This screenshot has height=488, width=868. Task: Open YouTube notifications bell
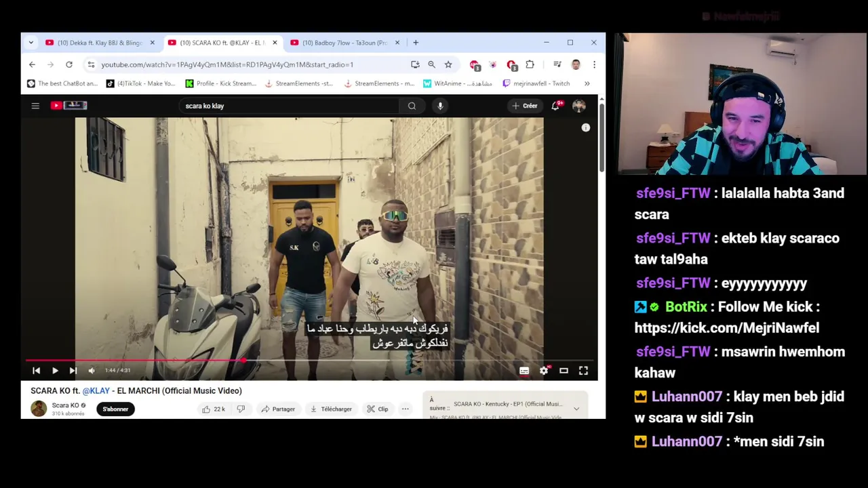555,106
